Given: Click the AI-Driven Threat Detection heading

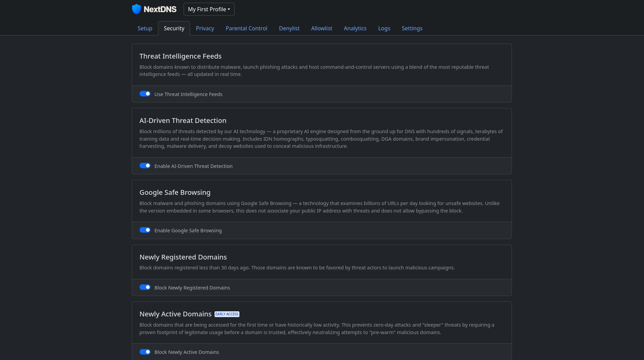Looking at the screenshot, I should pos(183,121).
